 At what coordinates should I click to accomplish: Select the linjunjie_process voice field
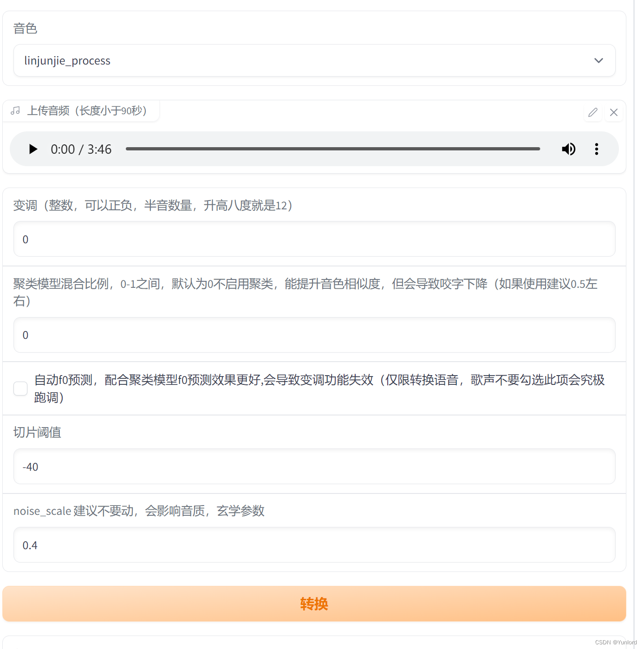pyautogui.click(x=314, y=60)
